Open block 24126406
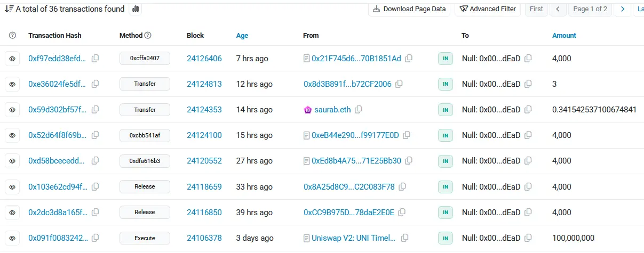This screenshot has height=253, width=644. coord(204,59)
